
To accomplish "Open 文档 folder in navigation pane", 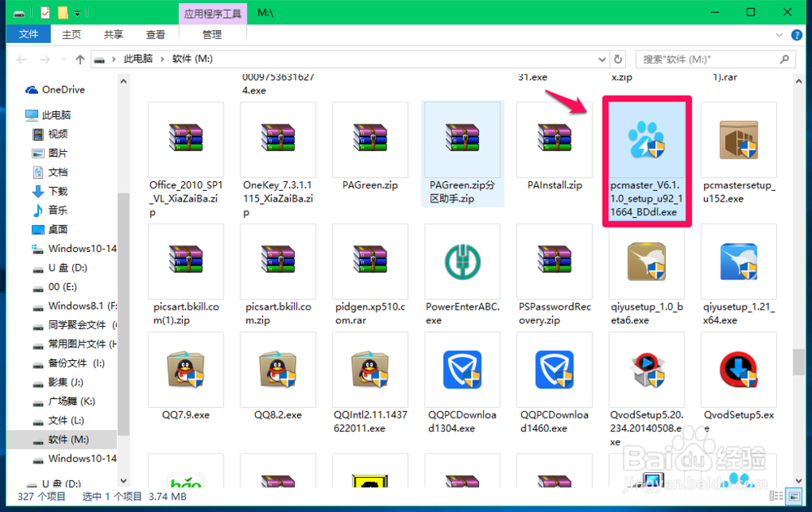I will tap(58, 172).
